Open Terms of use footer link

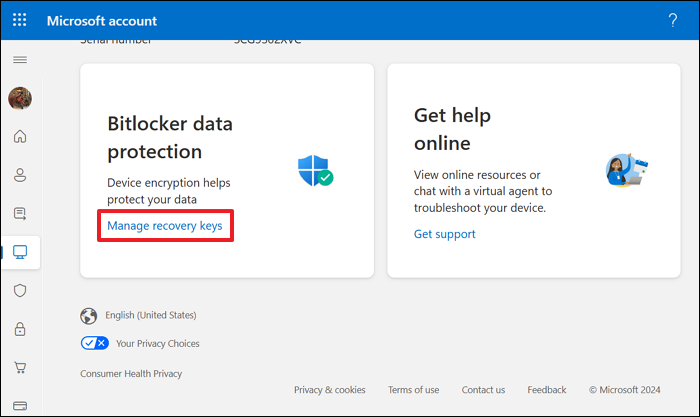tap(413, 390)
